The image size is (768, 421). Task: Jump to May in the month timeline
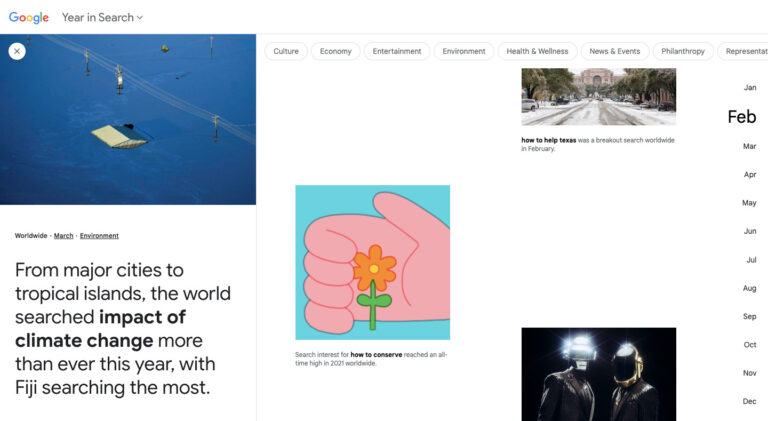click(x=749, y=203)
